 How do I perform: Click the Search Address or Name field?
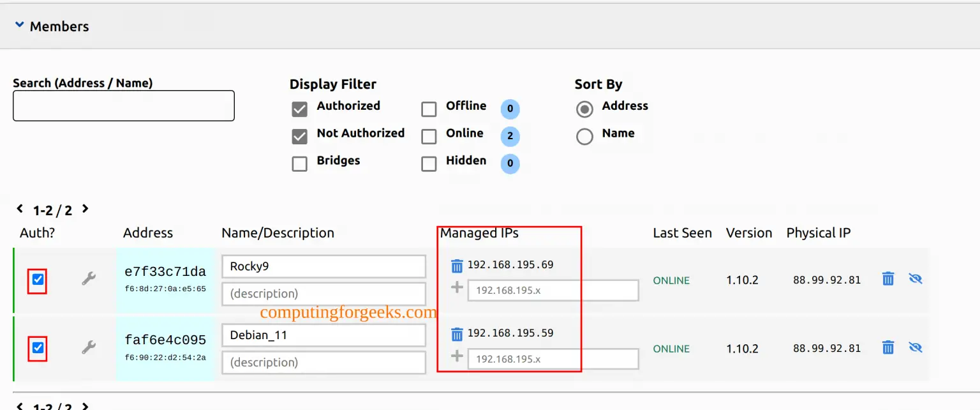pos(123,105)
